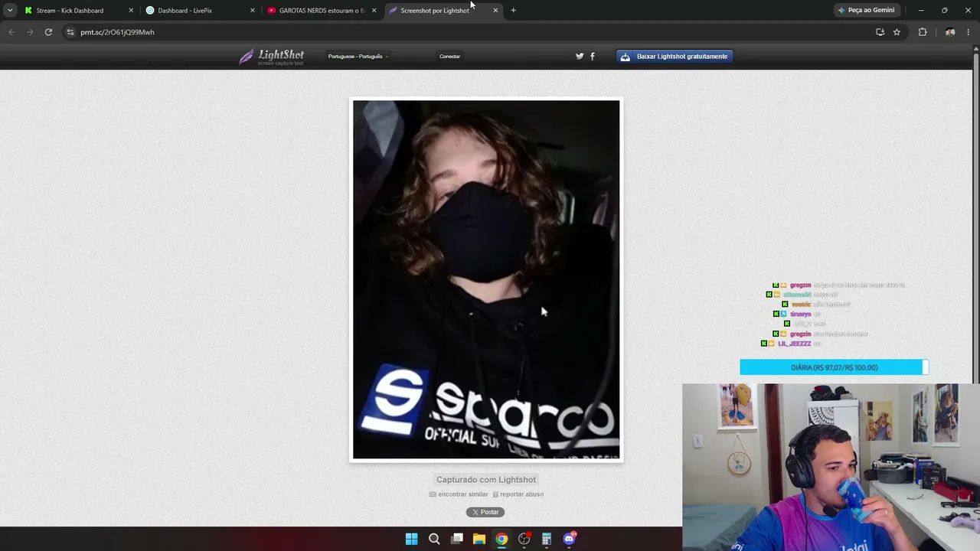The width and height of the screenshot is (980, 551).
Task: Open the masked person screenshot image
Action: pos(486,279)
